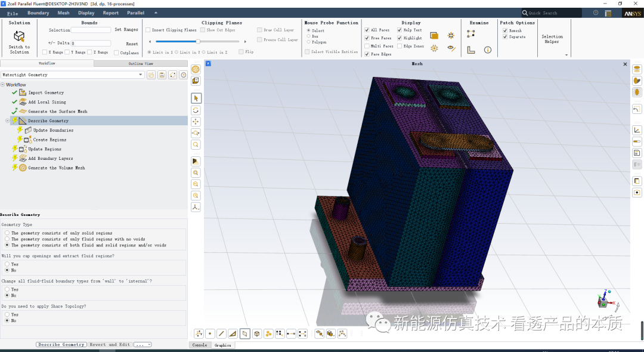Open the Display menu
Image resolution: width=644 pixels, height=352 pixels.
coord(86,13)
